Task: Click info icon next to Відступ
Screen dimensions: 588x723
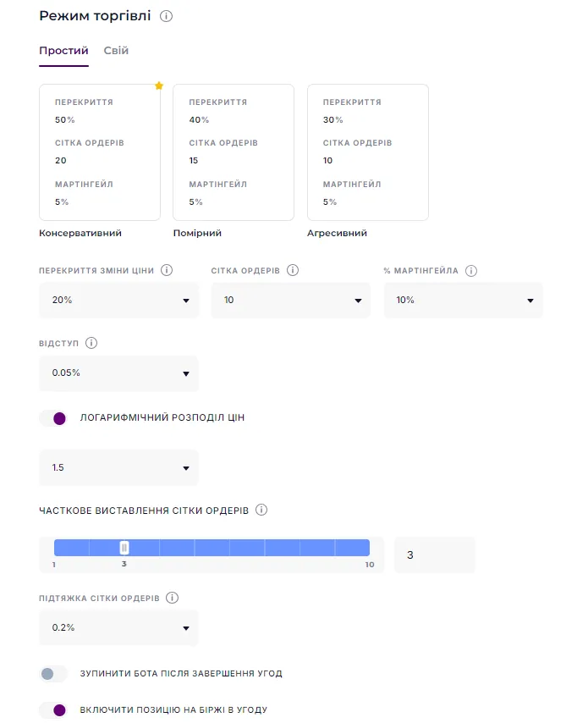Action: [x=91, y=343]
